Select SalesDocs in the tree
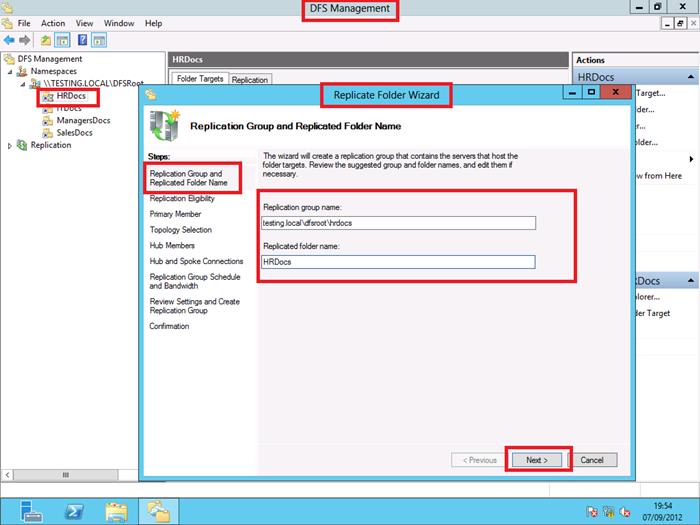This screenshot has width=700, height=525. pyautogui.click(x=74, y=133)
